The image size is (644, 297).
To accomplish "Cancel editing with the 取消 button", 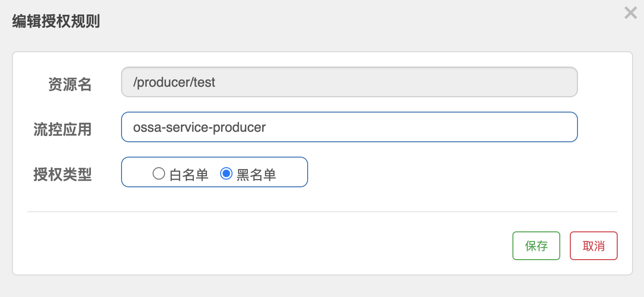I will [x=594, y=246].
